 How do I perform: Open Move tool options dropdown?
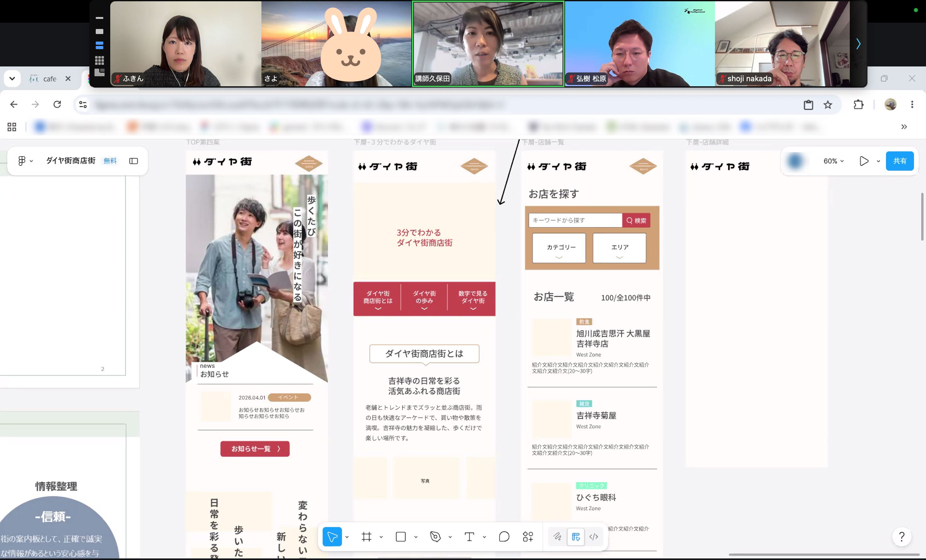tap(347, 537)
